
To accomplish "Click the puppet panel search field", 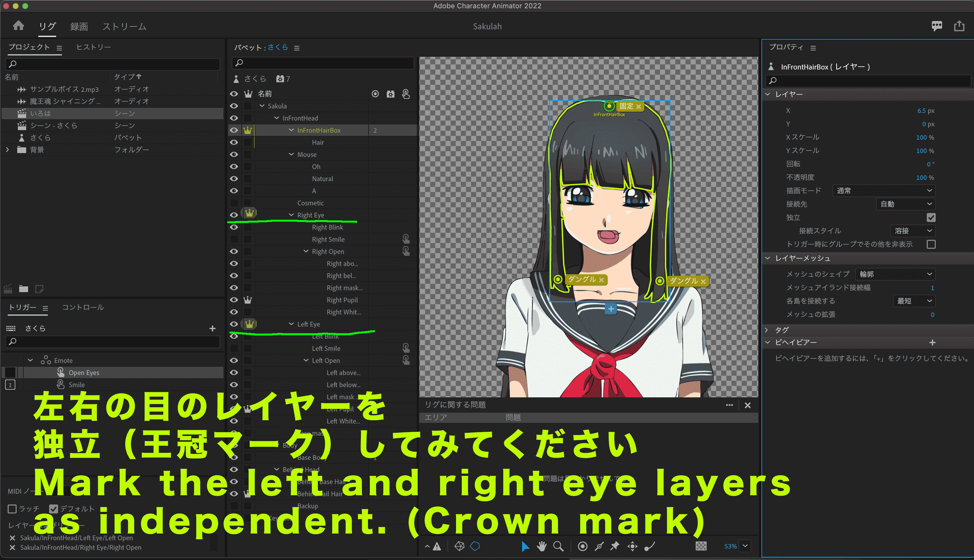I will [x=323, y=63].
